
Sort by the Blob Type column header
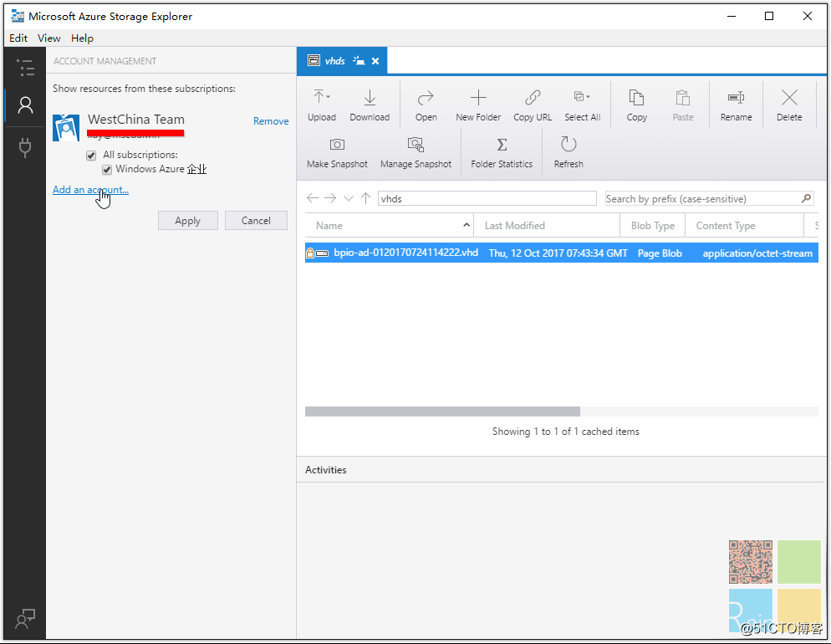[652, 226]
